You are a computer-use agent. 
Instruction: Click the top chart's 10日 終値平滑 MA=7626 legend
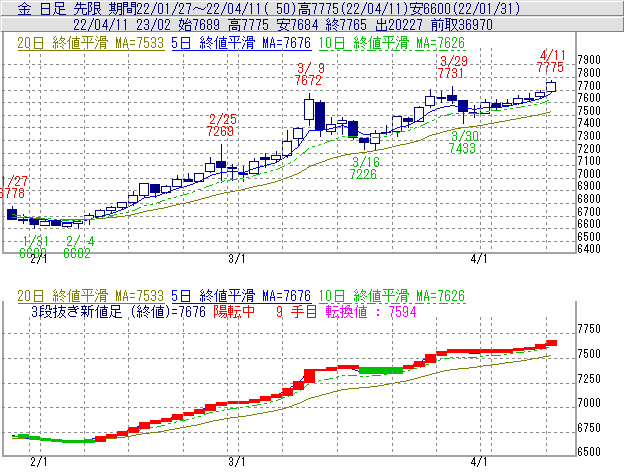392,43
